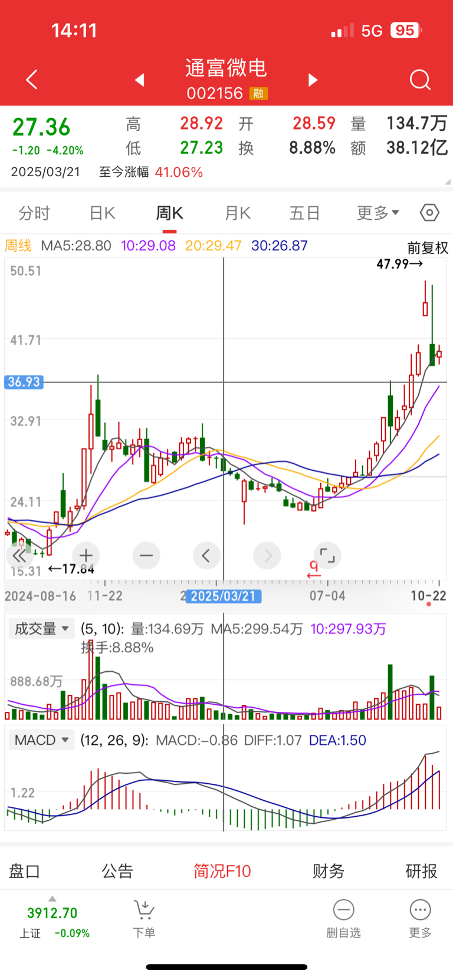Image resolution: width=453 pixels, height=980 pixels.
Task: Open the 成交量 indicator dropdown
Action: tap(41, 629)
